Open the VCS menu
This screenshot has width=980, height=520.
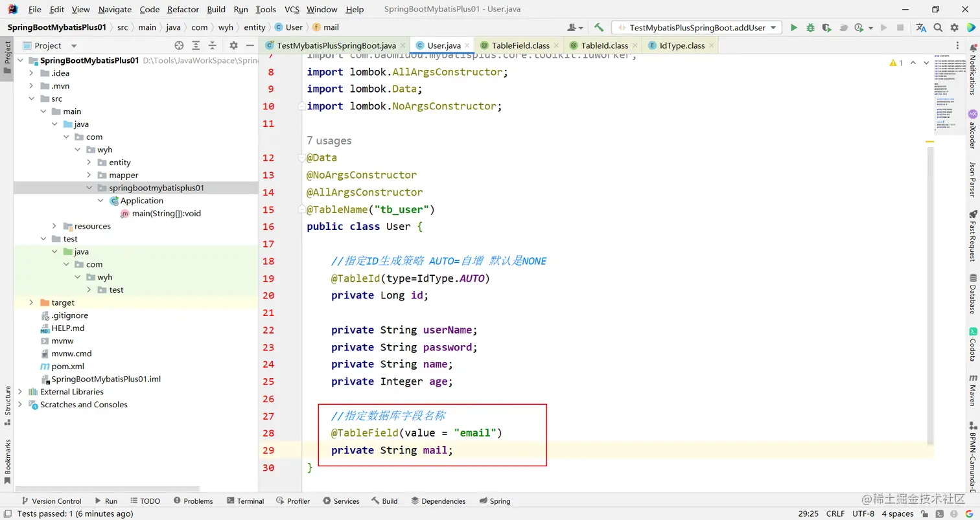click(292, 9)
